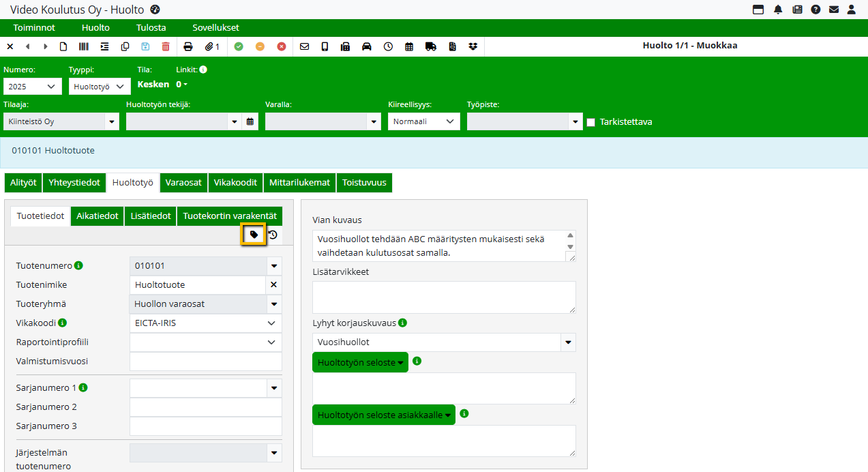Click the Huoltotyön seloste asiakkaalle button

pyautogui.click(x=384, y=415)
